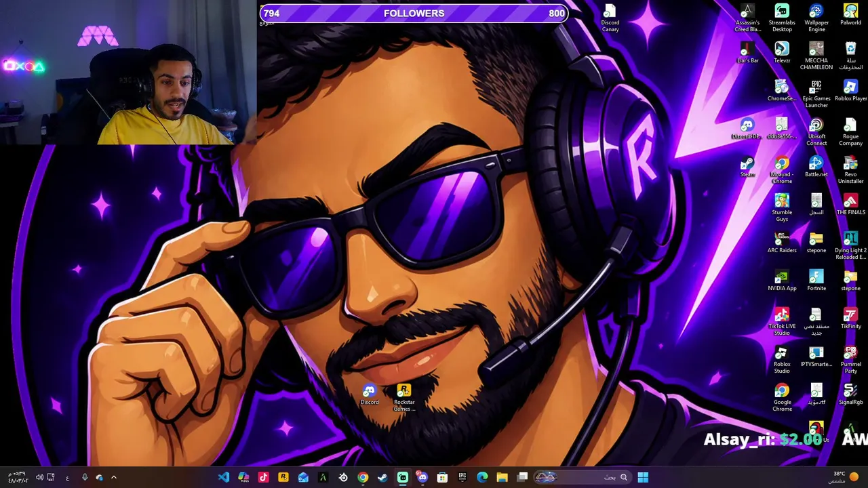Open the Rogue Company desktop file

point(850,132)
